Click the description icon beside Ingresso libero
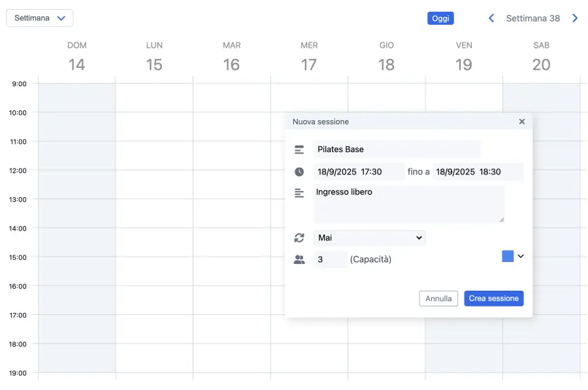Viewport: 588px width, 390px height. [299, 193]
